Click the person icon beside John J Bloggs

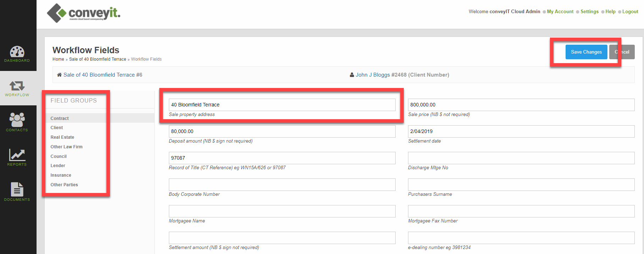[x=352, y=75]
